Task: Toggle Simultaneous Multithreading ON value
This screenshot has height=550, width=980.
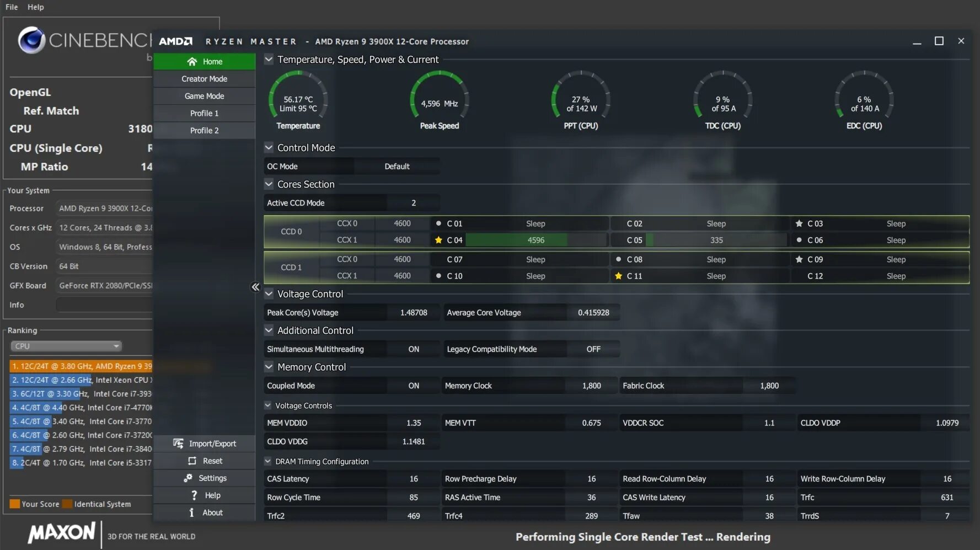Action: click(x=414, y=349)
